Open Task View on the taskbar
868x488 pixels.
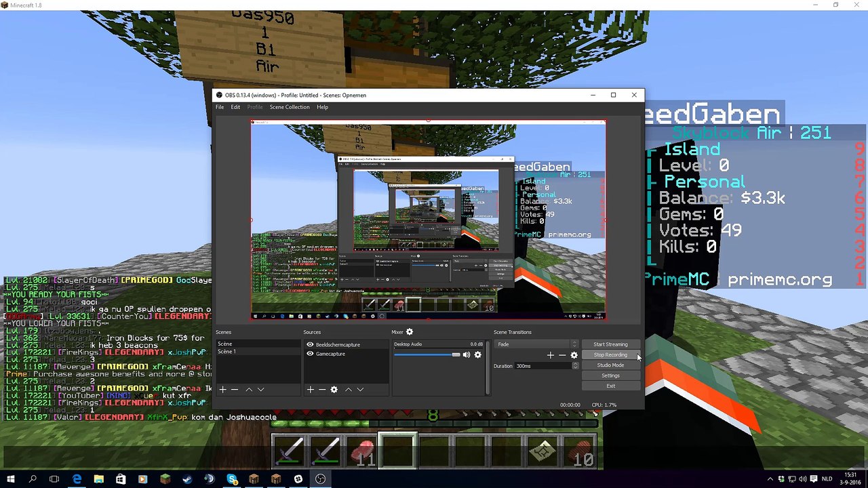pos(54,479)
